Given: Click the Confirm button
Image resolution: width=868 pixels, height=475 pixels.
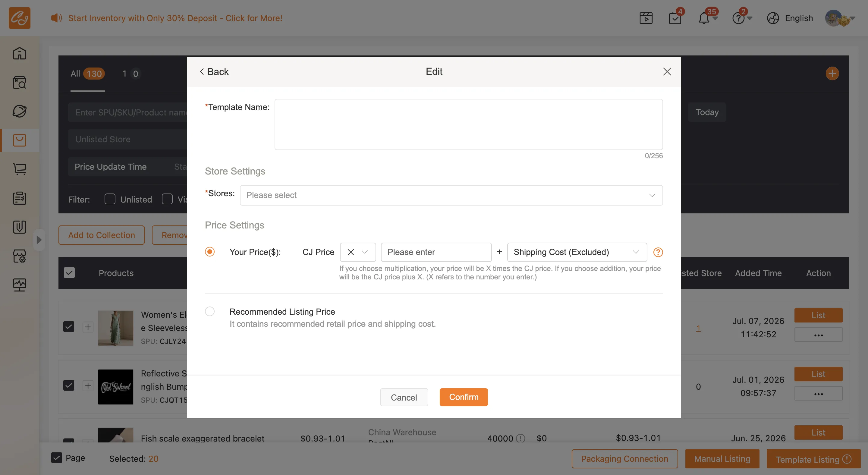Looking at the screenshot, I should 463,397.
